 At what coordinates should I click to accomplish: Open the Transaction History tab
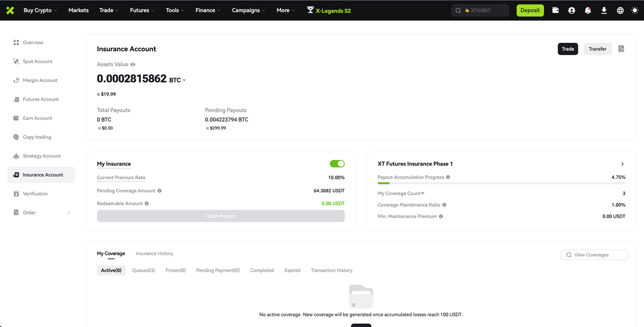[332, 270]
